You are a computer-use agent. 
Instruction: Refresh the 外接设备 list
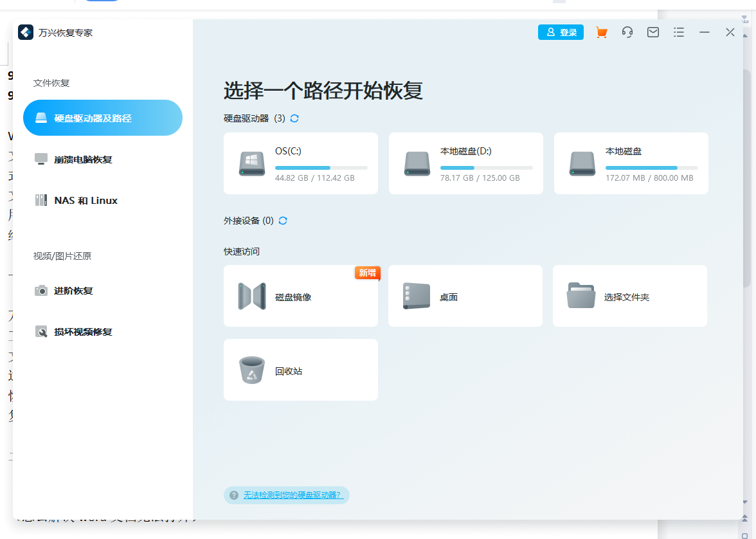(x=282, y=220)
